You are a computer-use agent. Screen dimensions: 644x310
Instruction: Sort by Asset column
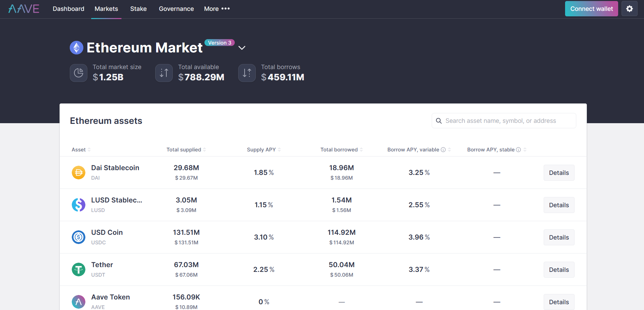tap(81, 150)
